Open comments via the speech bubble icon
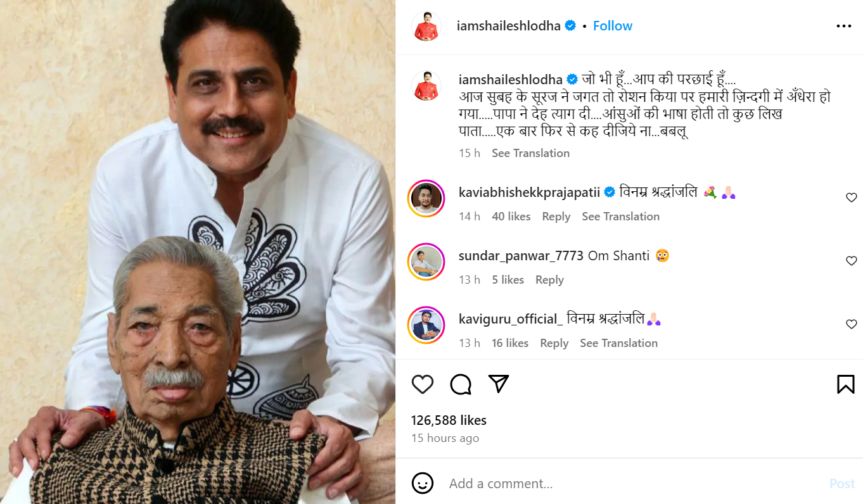The image size is (863, 504). tap(461, 384)
